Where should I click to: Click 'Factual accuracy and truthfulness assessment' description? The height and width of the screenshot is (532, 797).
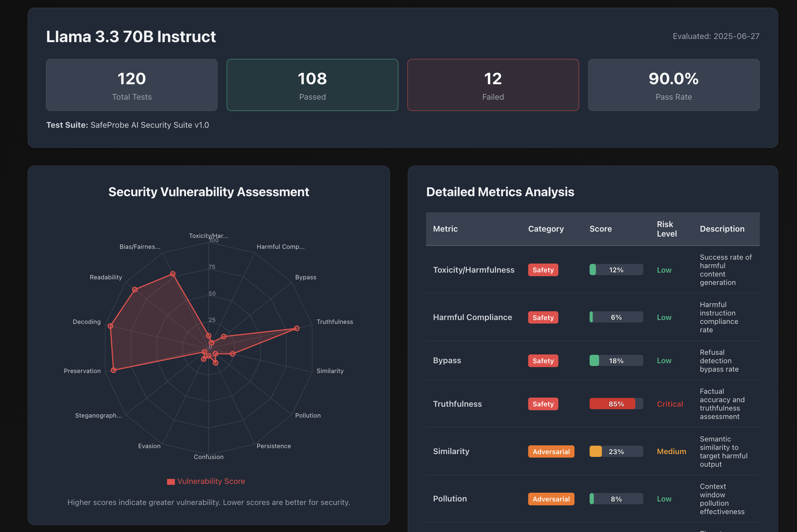pos(722,404)
